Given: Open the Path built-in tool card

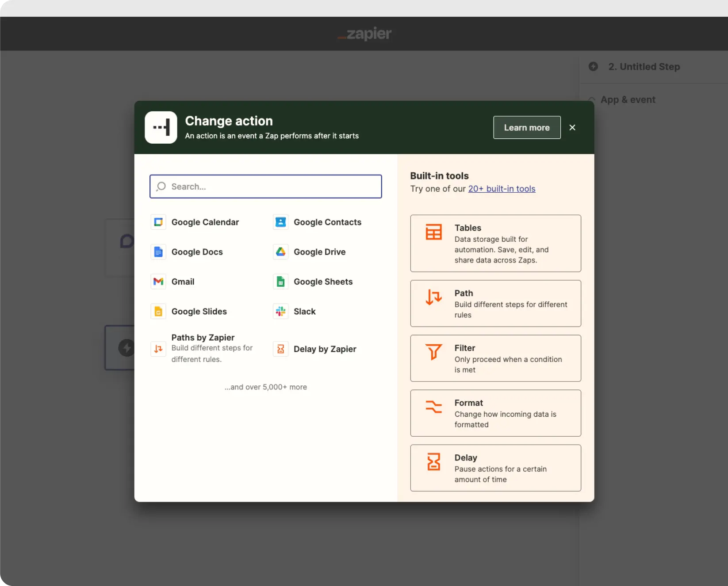Looking at the screenshot, I should tap(495, 303).
